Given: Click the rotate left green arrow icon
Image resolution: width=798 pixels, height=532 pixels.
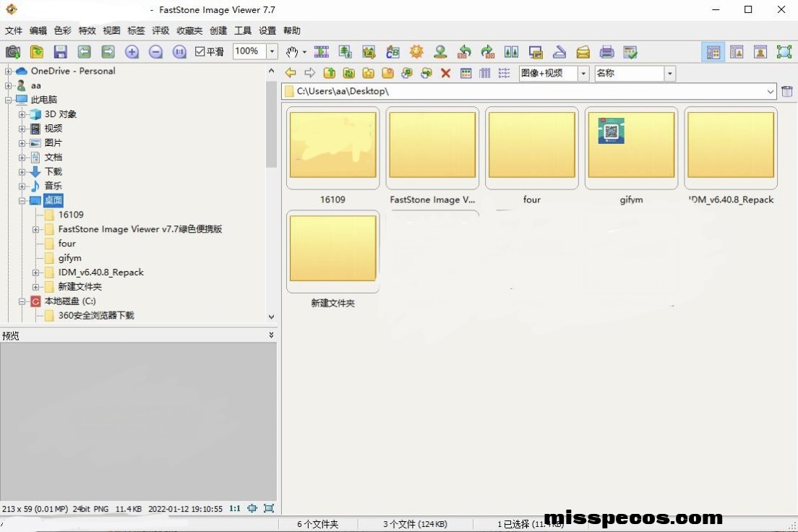Looking at the screenshot, I should pos(465,52).
